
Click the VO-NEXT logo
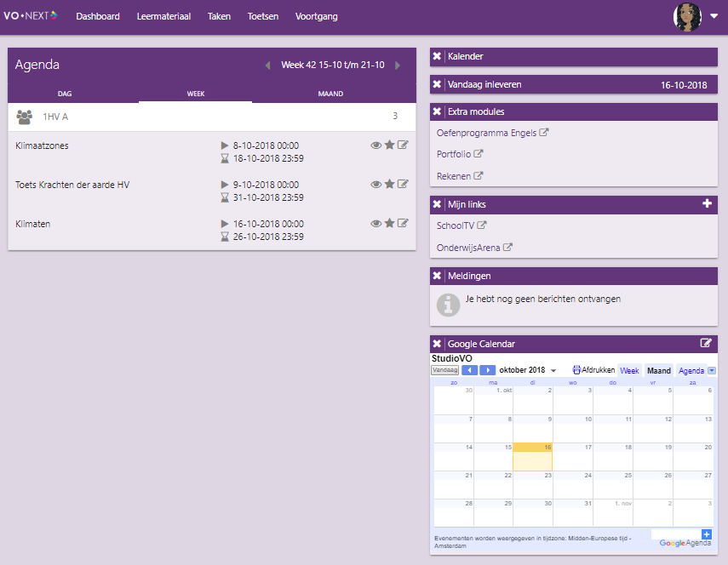tap(31, 16)
